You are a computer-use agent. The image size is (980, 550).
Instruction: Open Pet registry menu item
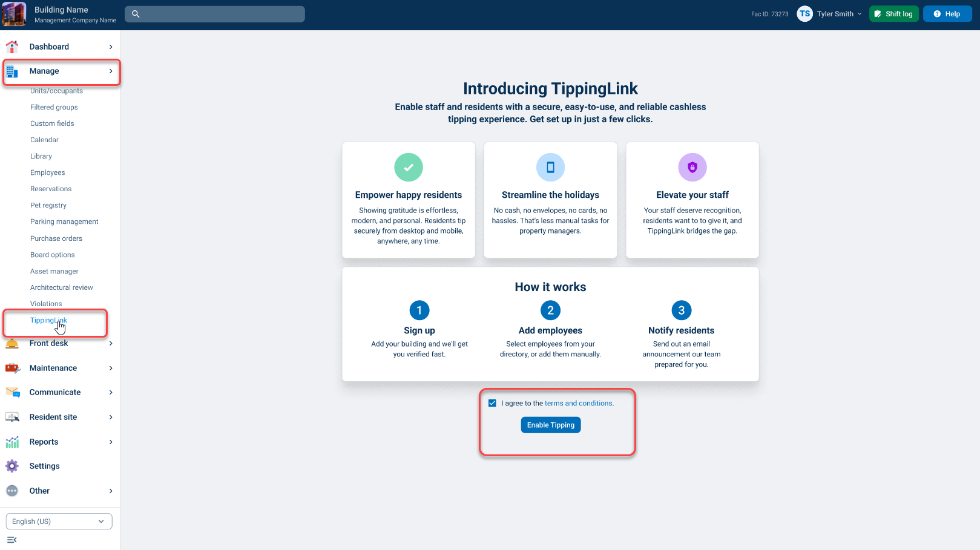[48, 205]
